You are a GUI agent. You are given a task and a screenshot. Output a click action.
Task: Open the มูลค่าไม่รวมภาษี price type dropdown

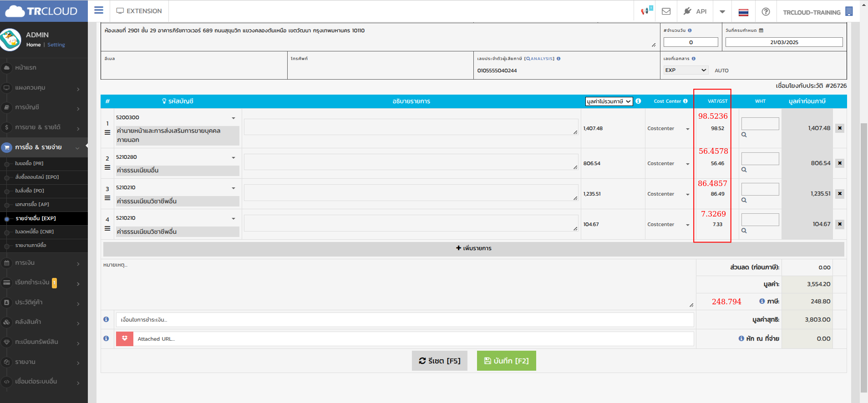coord(609,101)
